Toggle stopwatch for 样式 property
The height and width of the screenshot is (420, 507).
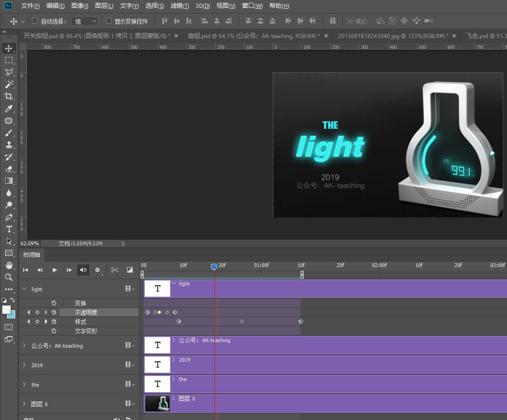pyautogui.click(x=54, y=322)
